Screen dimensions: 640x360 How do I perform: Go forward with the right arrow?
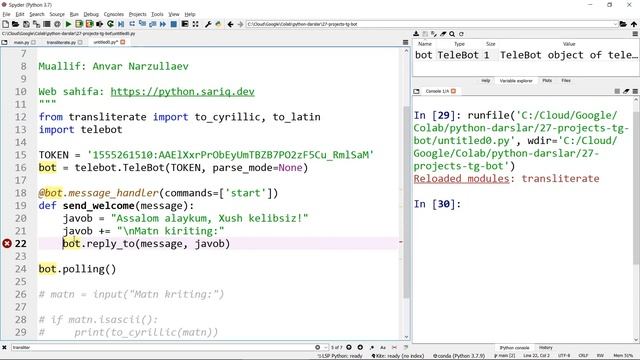click(240, 24)
